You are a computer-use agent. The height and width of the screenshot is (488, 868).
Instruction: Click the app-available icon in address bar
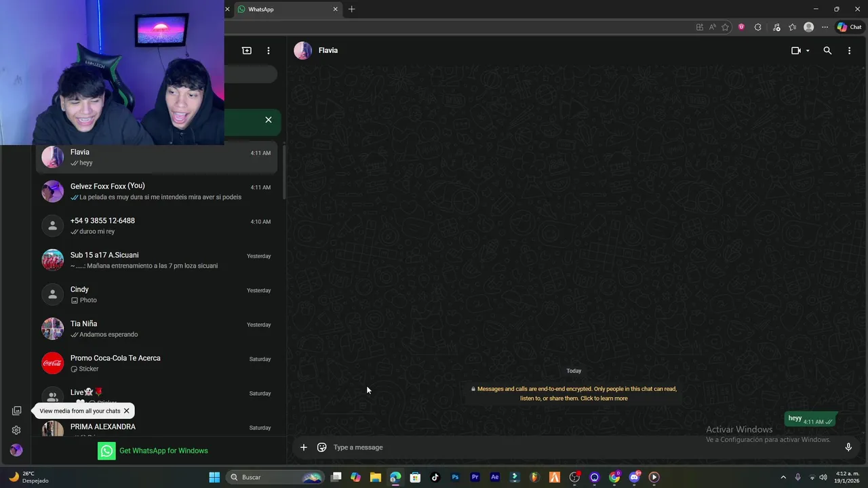click(700, 27)
